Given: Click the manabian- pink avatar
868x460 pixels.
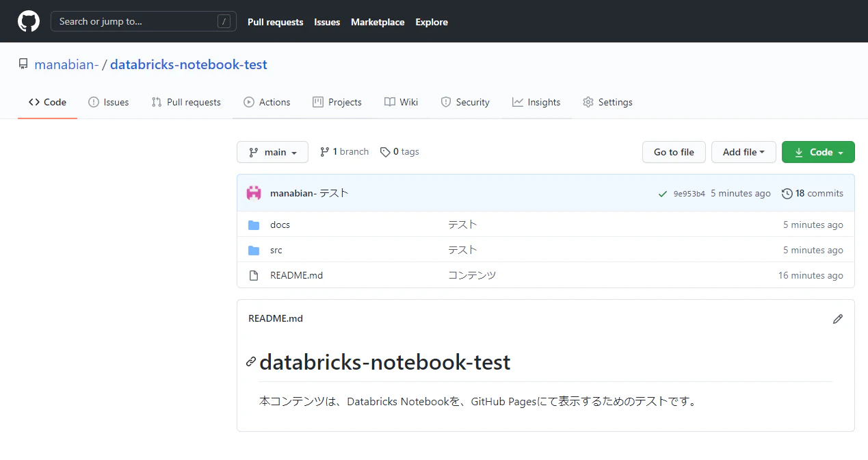Looking at the screenshot, I should click(x=254, y=193).
